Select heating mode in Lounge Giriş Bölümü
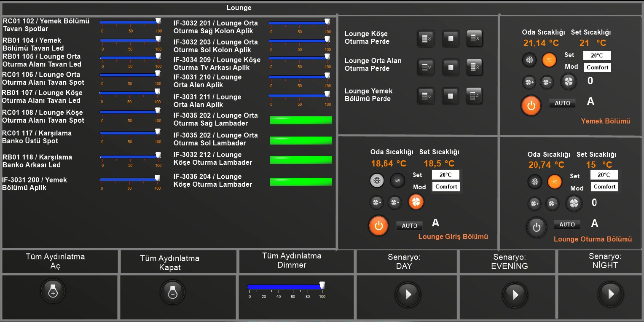This screenshot has height=322, width=644. 397,181
